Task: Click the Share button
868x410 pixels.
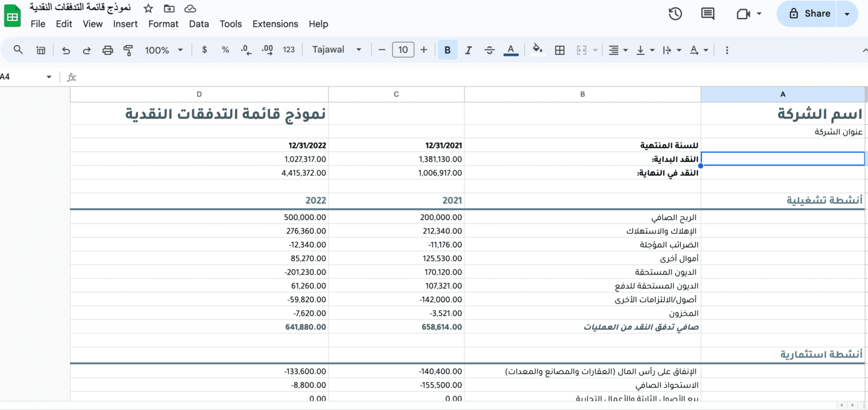Action: [x=809, y=14]
